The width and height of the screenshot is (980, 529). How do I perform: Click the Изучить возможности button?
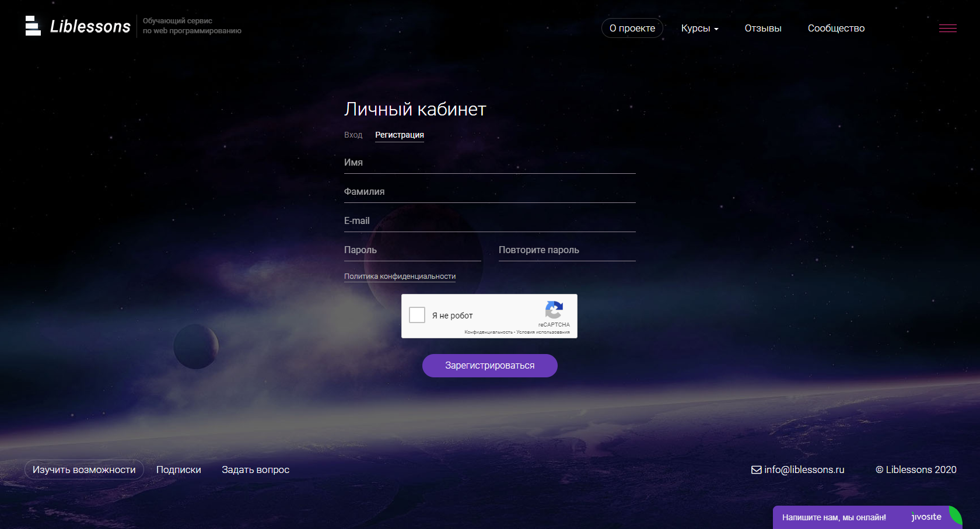(x=84, y=470)
